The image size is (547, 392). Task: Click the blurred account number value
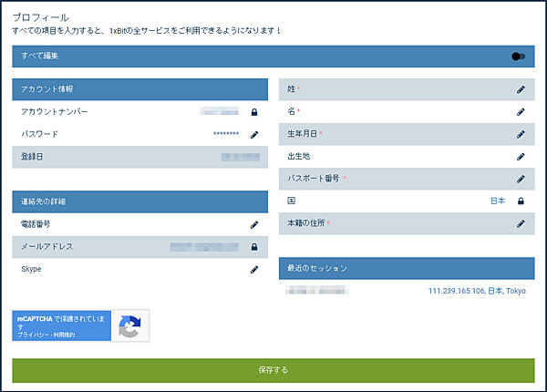pyautogui.click(x=220, y=111)
